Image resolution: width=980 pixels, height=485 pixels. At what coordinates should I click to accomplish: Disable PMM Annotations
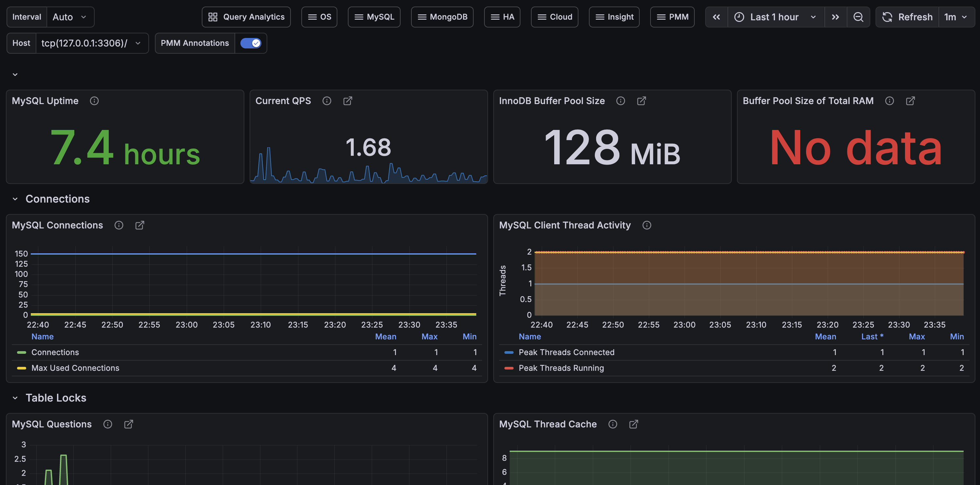pos(251,43)
